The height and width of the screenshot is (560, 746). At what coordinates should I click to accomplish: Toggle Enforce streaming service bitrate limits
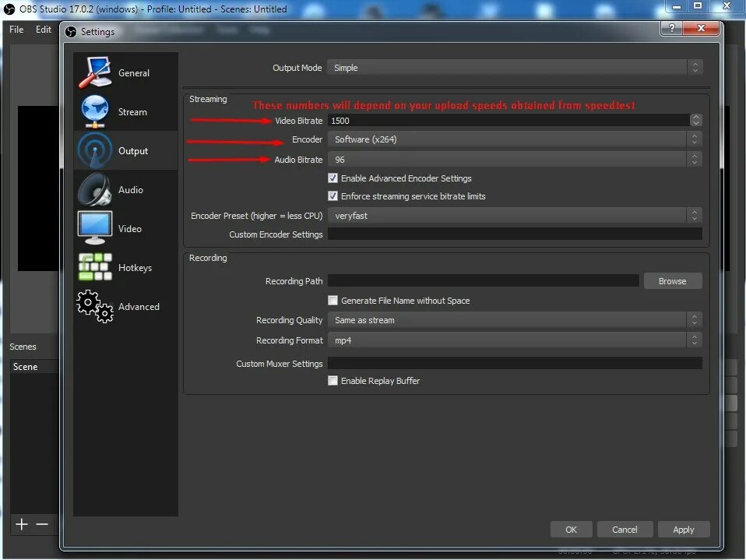point(333,196)
